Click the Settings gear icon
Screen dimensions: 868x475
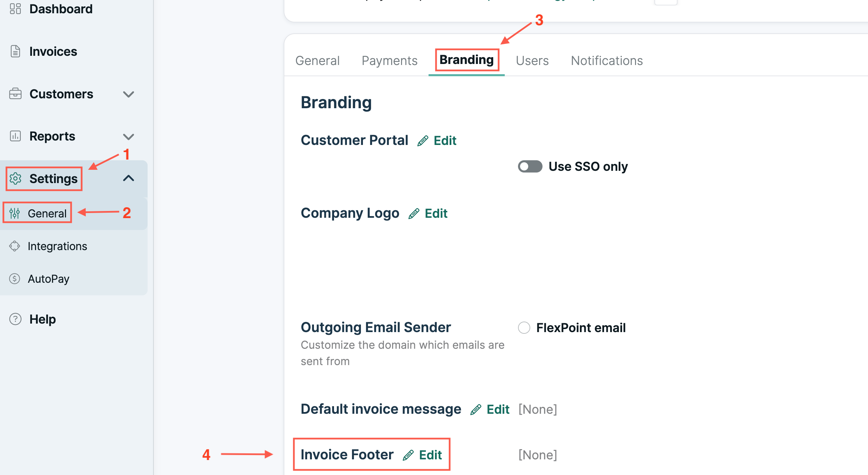click(16, 179)
